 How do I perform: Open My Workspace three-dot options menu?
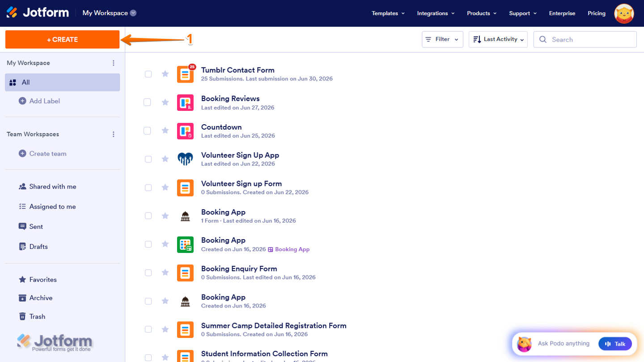tap(114, 63)
